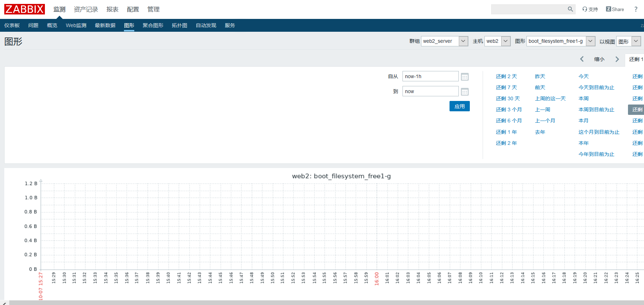This screenshot has height=305, width=644.
Task: Open the help question mark icon
Action: [x=636, y=9]
